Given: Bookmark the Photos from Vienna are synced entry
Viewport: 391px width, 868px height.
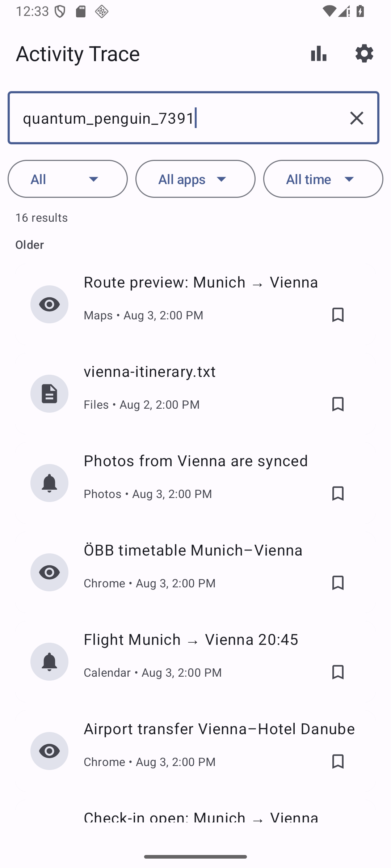Looking at the screenshot, I should [338, 493].
